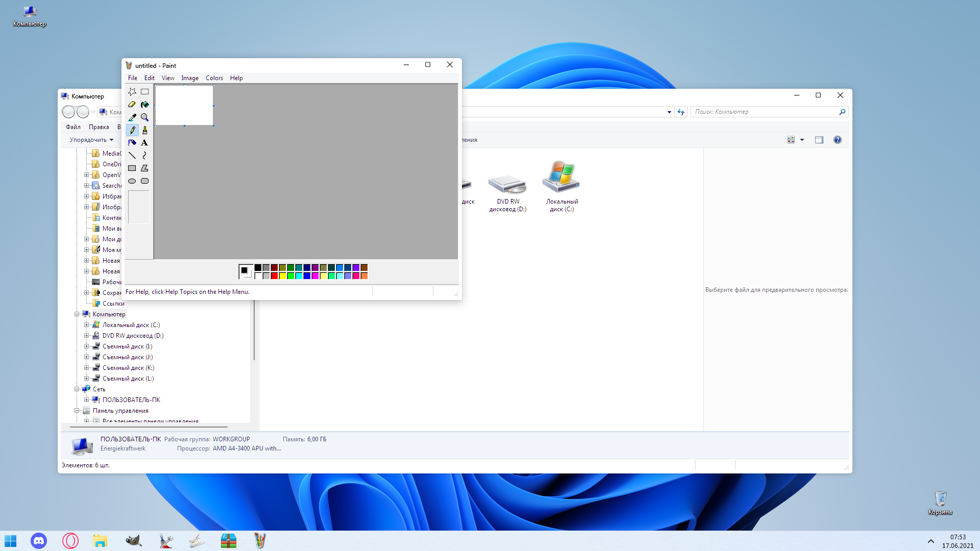Select the Magnifier tool
This screenshot has width=980, height=551.
[144, 117]
